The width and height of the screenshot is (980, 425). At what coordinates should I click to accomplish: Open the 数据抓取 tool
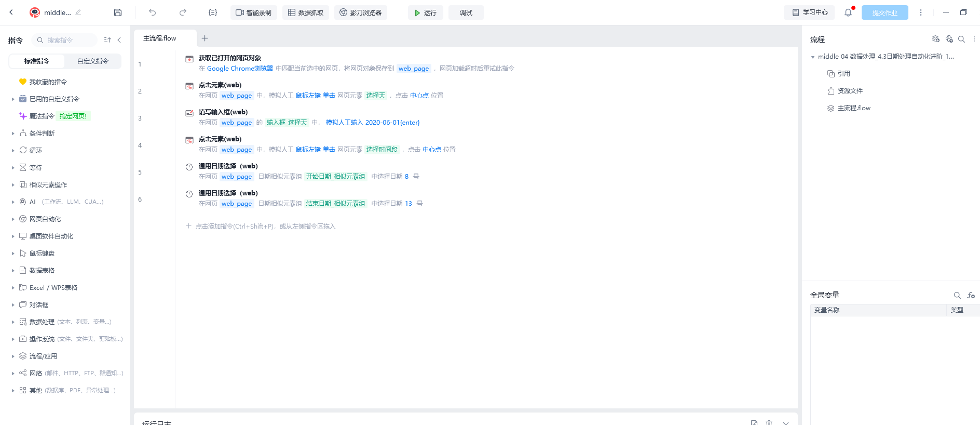click(x=306, y=12)
